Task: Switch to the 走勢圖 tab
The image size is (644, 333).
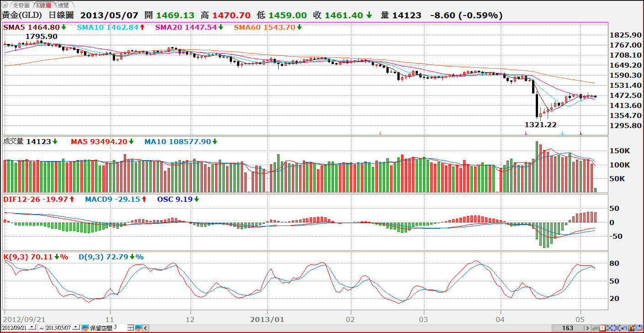Action: pyautogui.click(x=21, y=5)
